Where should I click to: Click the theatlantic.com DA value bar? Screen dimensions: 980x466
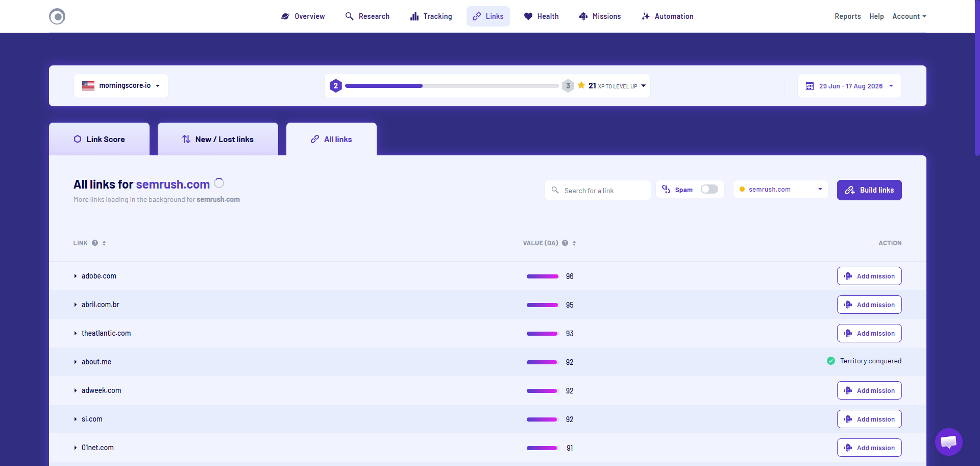[x=542, y=334]
